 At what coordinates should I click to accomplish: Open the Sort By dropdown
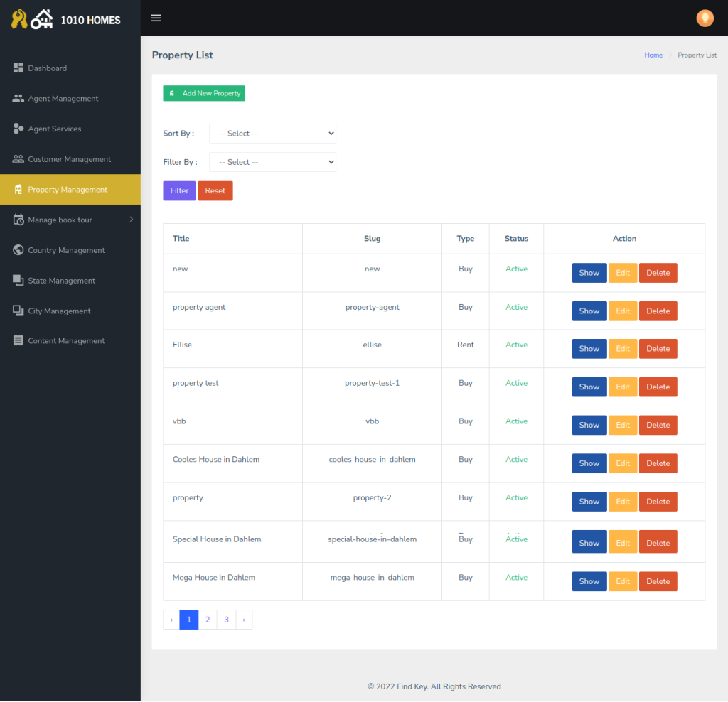click(x=272, y=134)
